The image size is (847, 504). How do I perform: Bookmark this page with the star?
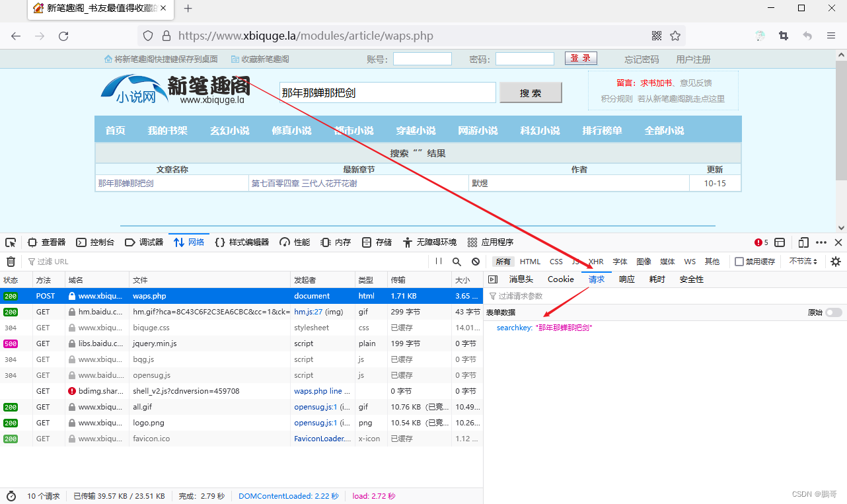click(x=675, y=36)
